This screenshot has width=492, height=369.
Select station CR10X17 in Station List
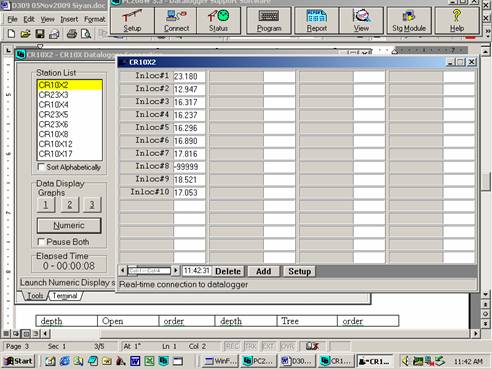(69, 154)
